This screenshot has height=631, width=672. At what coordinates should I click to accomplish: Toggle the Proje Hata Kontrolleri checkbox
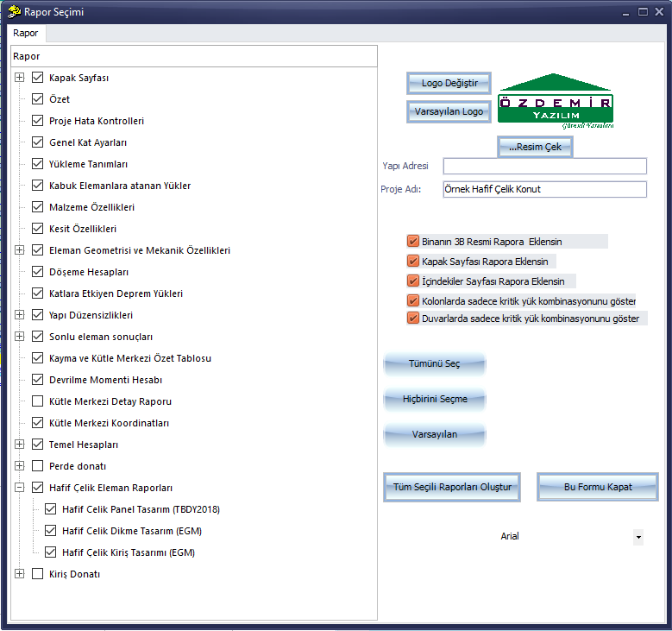pos(38,121)
